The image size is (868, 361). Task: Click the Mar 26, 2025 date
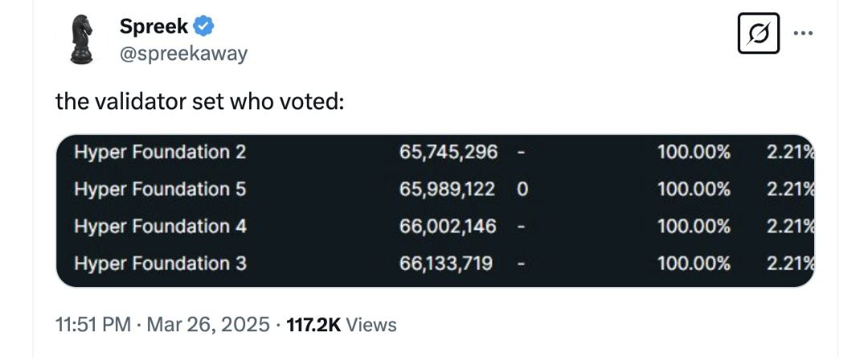208,325
